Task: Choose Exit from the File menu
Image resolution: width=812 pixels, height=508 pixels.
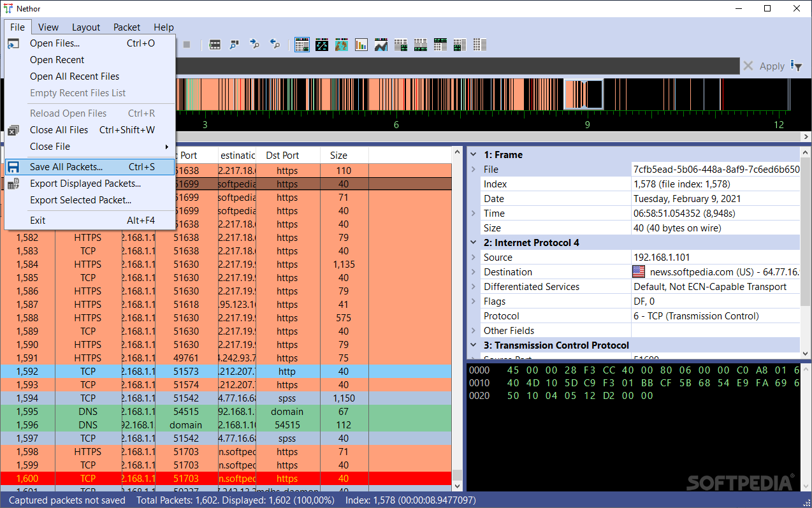Action: (90, 221)
